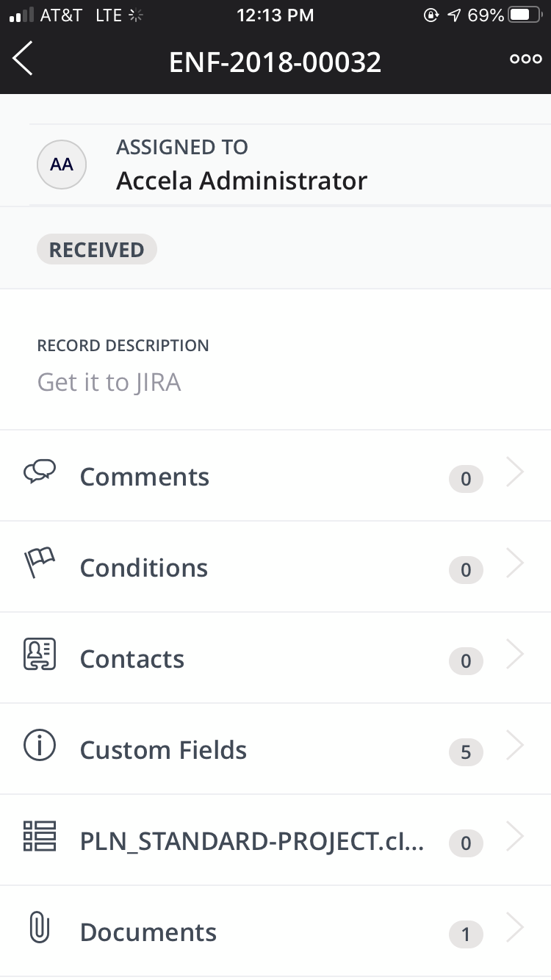Open the Documents list item

[148, 932]
